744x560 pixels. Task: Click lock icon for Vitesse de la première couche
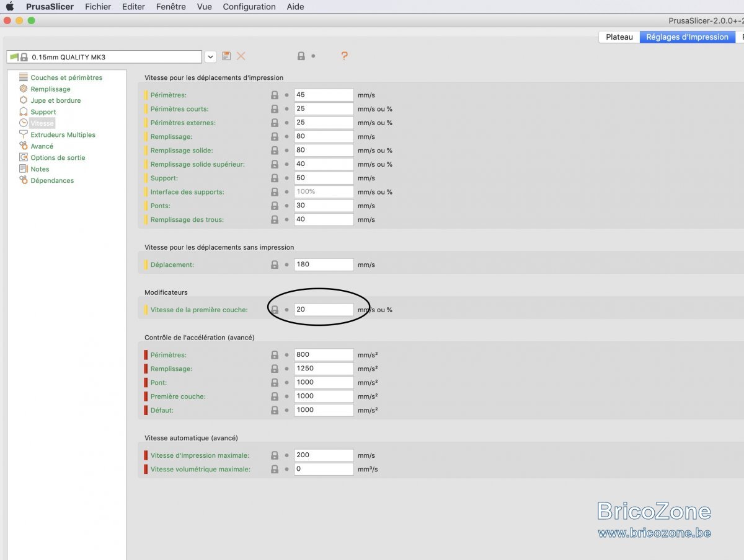[x=275, y=310]
